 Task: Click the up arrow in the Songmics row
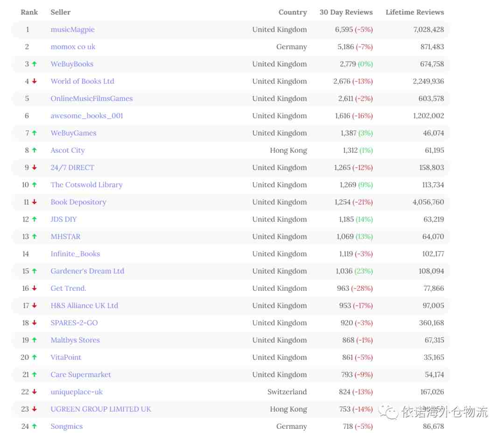35,426
